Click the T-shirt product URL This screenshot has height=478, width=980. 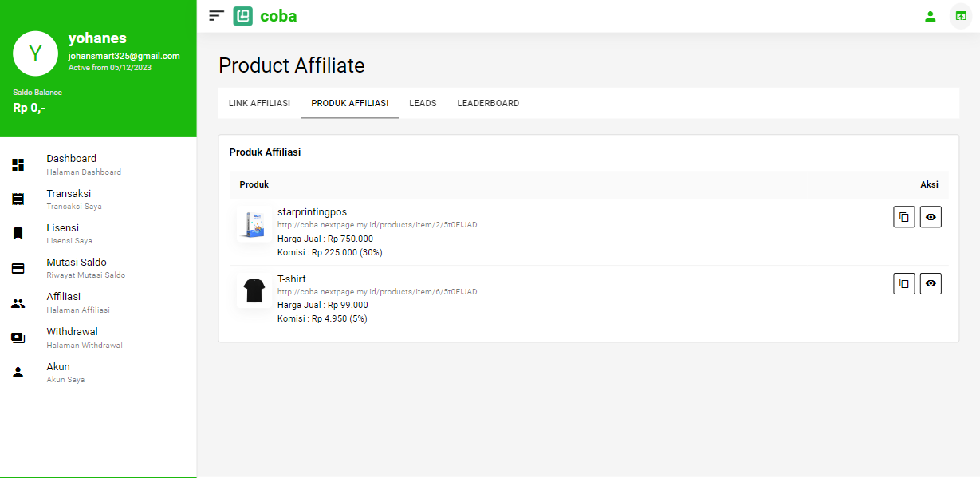point(377,292)
